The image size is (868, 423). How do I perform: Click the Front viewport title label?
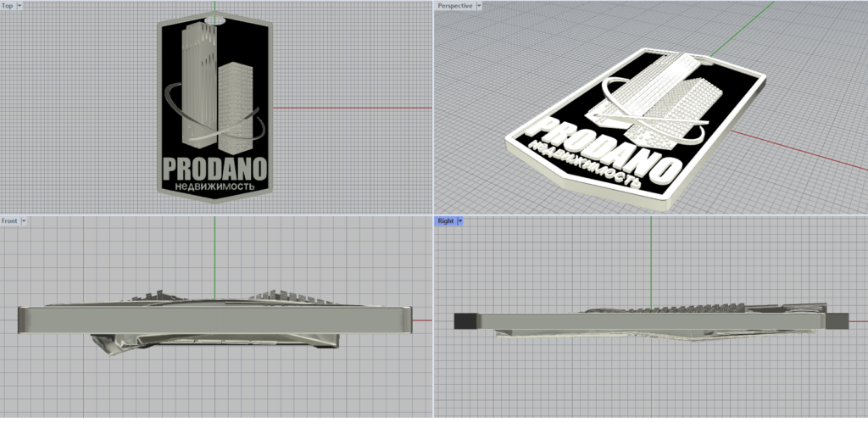click(x=9, y=220)
